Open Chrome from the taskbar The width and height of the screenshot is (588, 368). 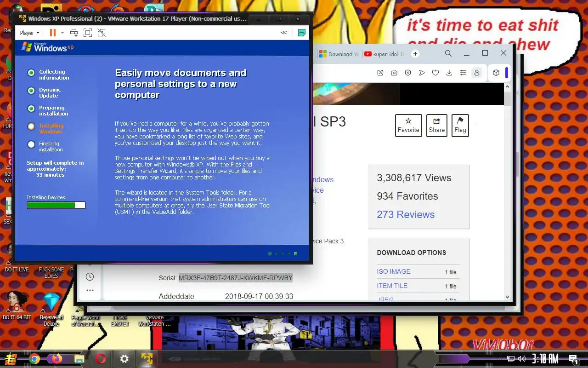coord(34,359)
